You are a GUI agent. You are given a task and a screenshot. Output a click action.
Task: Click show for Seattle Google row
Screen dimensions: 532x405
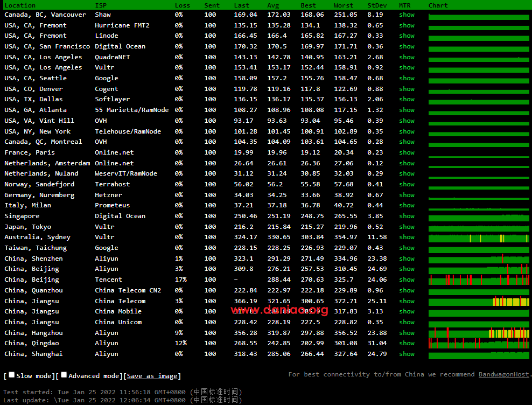tap(407, 78)
